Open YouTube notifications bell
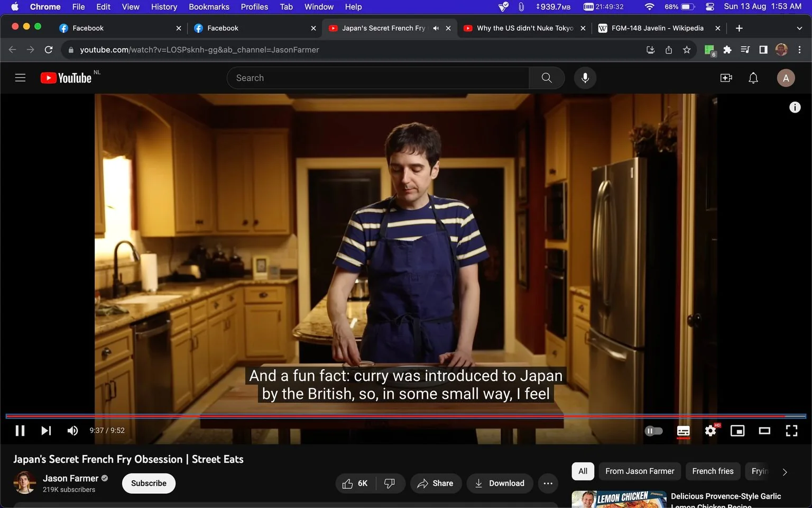This screenshot has width=812, height=508. click(753, 78)
